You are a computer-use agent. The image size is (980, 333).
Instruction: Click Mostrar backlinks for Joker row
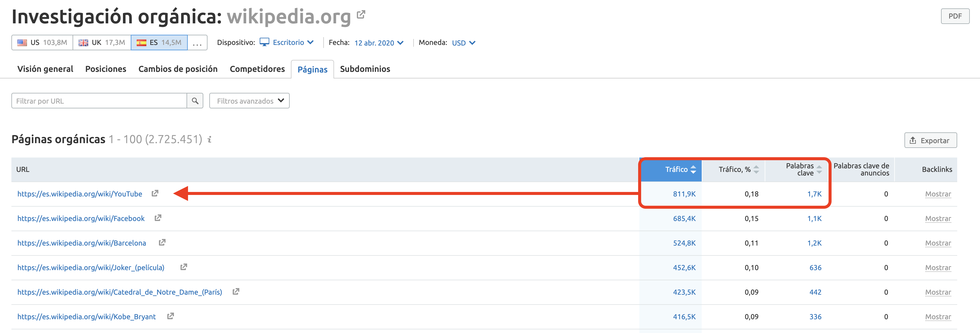tap(938, 268)
